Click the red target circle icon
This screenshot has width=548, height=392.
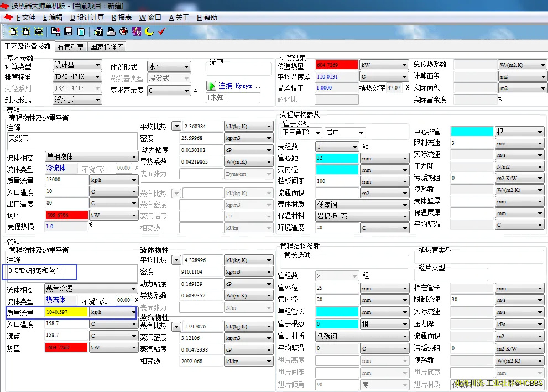click(124, 32)
